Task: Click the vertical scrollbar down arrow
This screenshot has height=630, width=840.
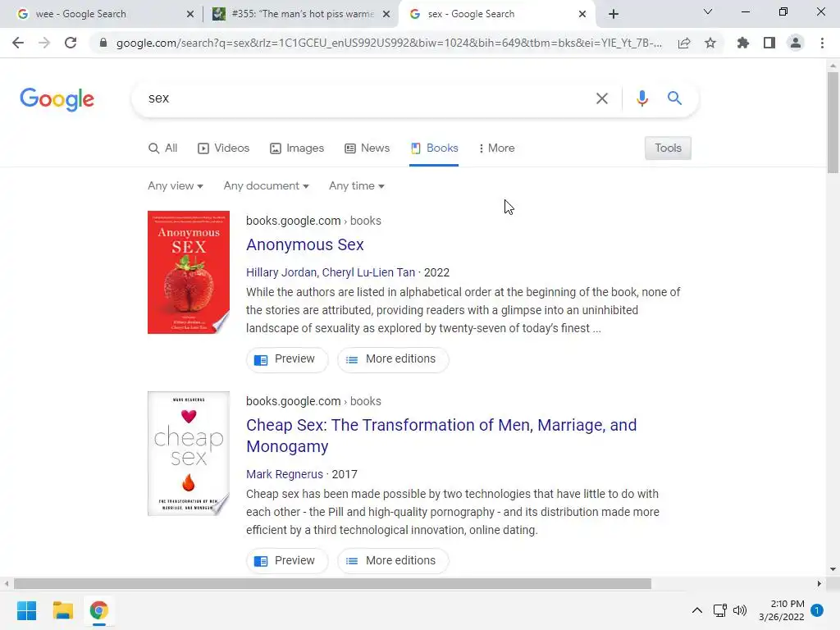Action: click(x=833, y=569)
